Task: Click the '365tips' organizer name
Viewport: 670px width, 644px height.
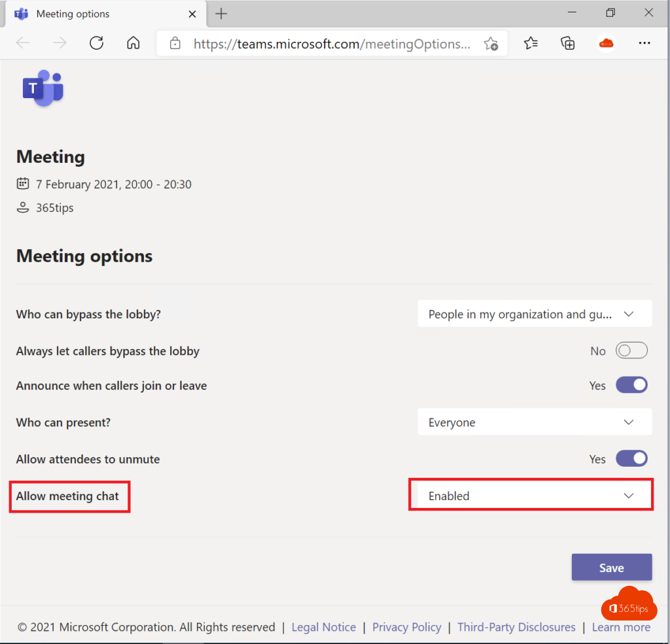Action: click(55, 207)
